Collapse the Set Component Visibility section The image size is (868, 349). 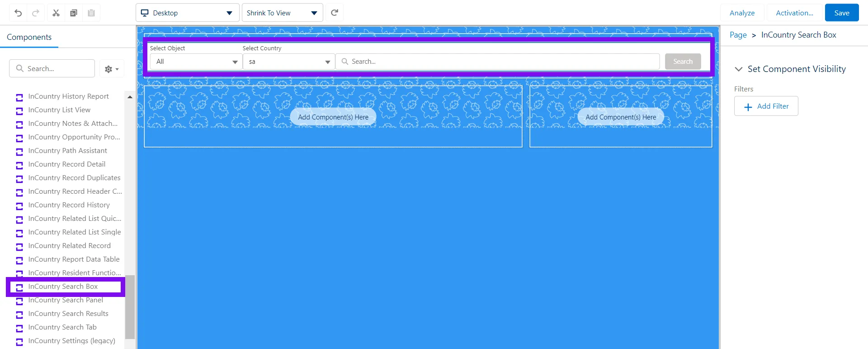739,69
